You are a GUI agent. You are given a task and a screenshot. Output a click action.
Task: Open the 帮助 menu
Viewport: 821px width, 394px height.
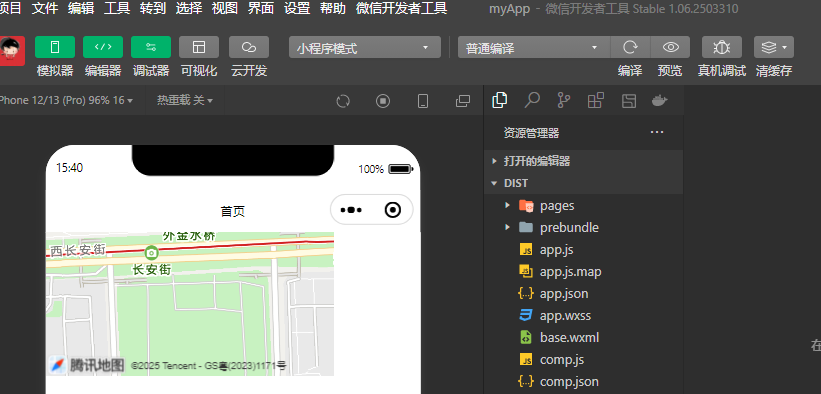pos(334,8)
